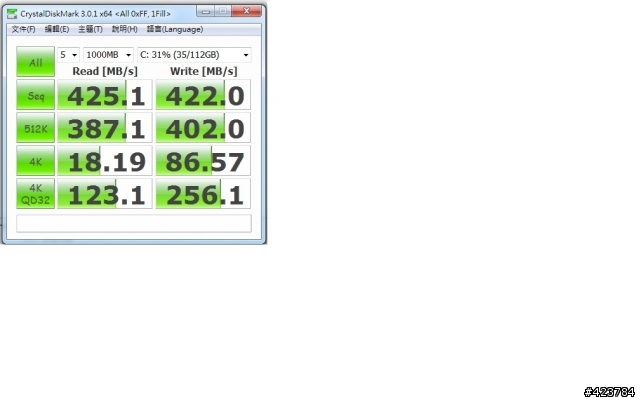Run the Seq benchmark test
Image resolution: width=640 pixels, height=400 pixels.
point(36,95)
